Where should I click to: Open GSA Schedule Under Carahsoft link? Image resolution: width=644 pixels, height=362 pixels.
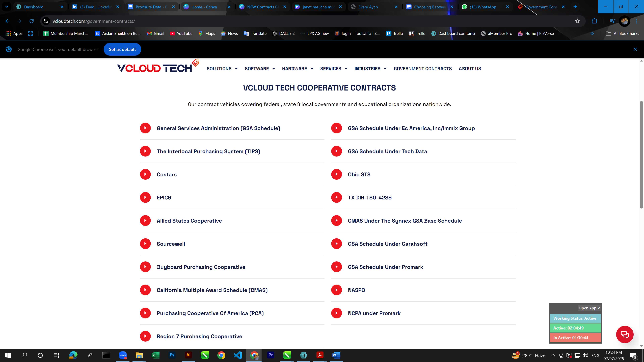(388, 244)
